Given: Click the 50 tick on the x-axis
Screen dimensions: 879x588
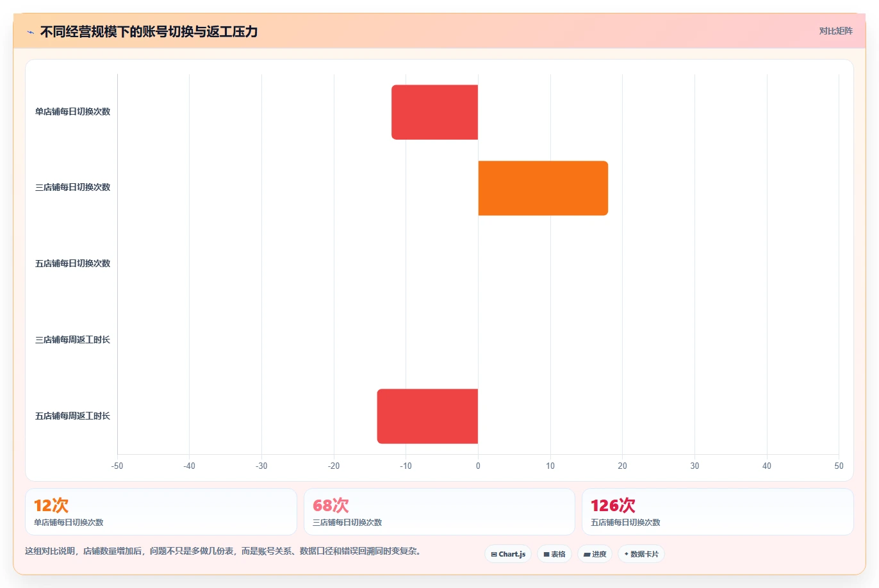Looking at the screenshot, I should point(839,466).
